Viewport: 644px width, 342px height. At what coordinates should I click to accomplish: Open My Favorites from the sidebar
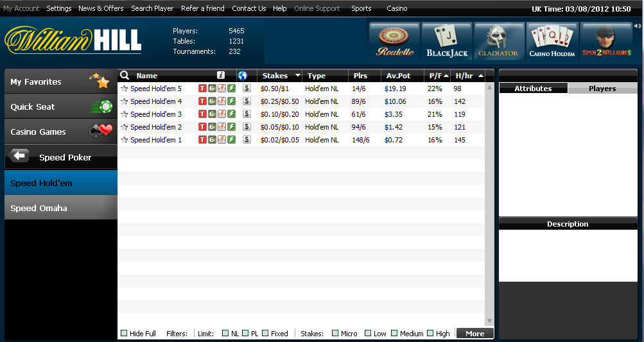click(61, 81)
